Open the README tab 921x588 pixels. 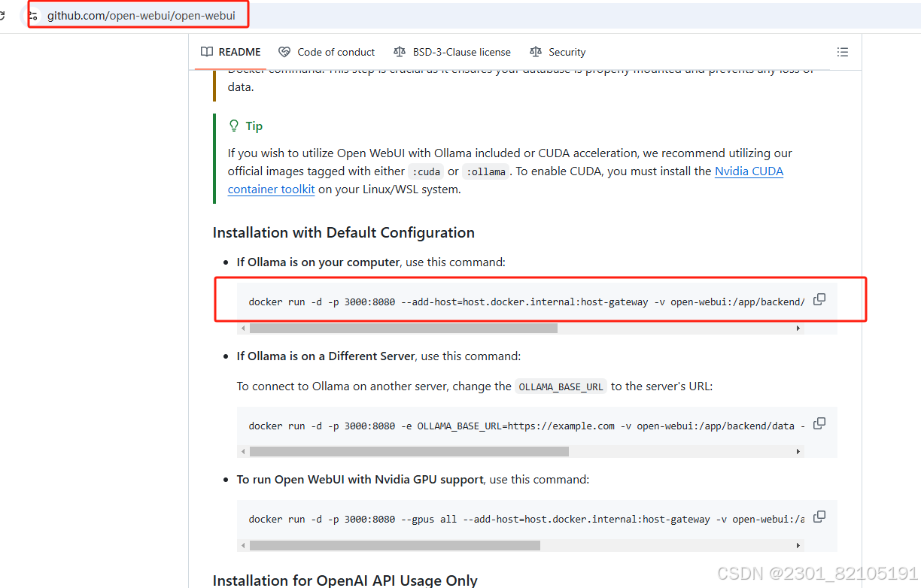click(231, 52)
